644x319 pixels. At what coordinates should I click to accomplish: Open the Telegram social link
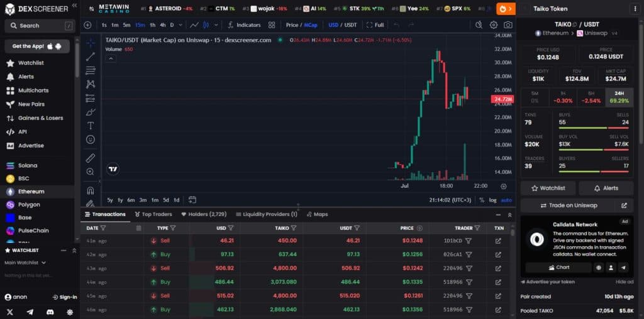pos(30,312)
